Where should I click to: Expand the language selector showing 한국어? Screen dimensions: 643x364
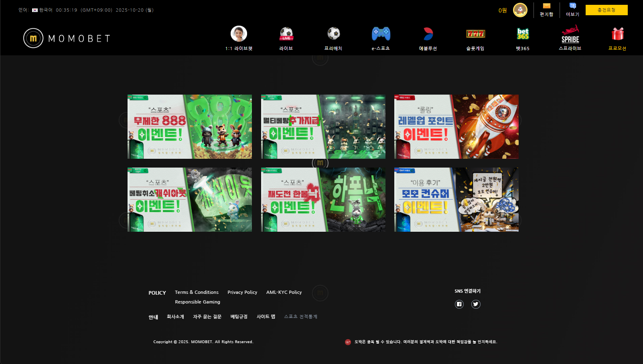(x=42, y=10)
